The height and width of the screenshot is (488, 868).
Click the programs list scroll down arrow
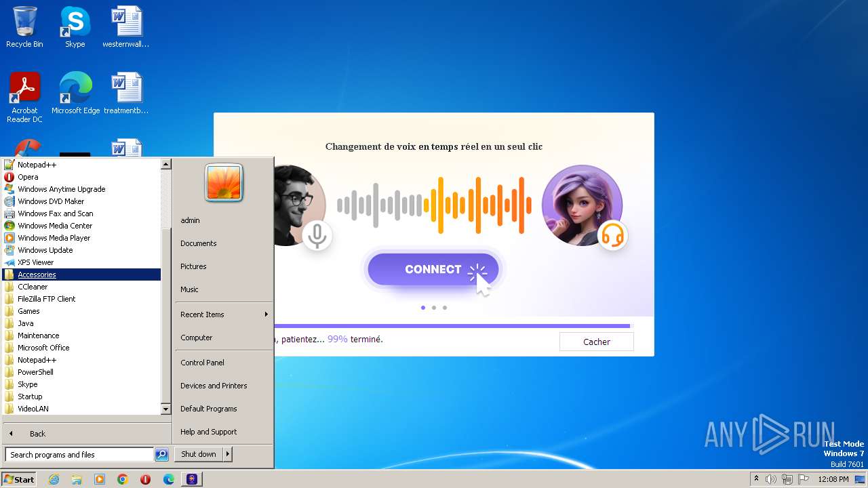(x=165, y=409)
